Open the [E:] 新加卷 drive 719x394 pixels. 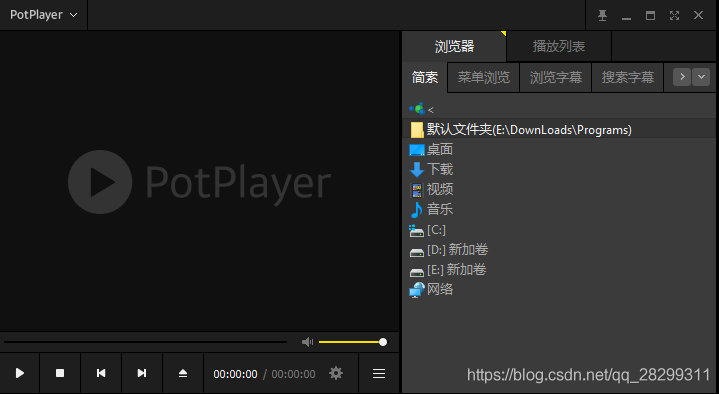point(456,269)
